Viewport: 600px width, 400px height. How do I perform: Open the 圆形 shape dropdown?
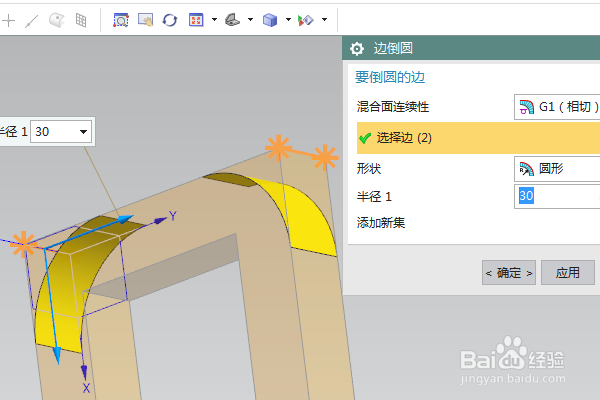(x=557, y=169)
